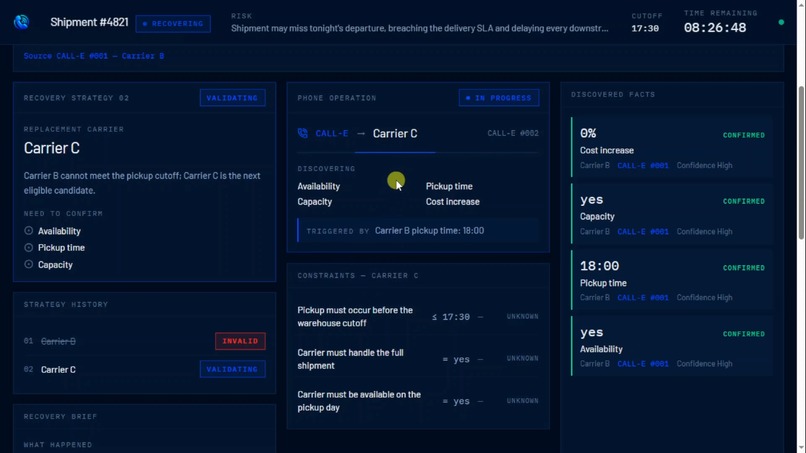Open CALL-E #001 link in Availability fact
This screenshot has height=453, width=806.
pyautogui.click(x=643, y=364)
